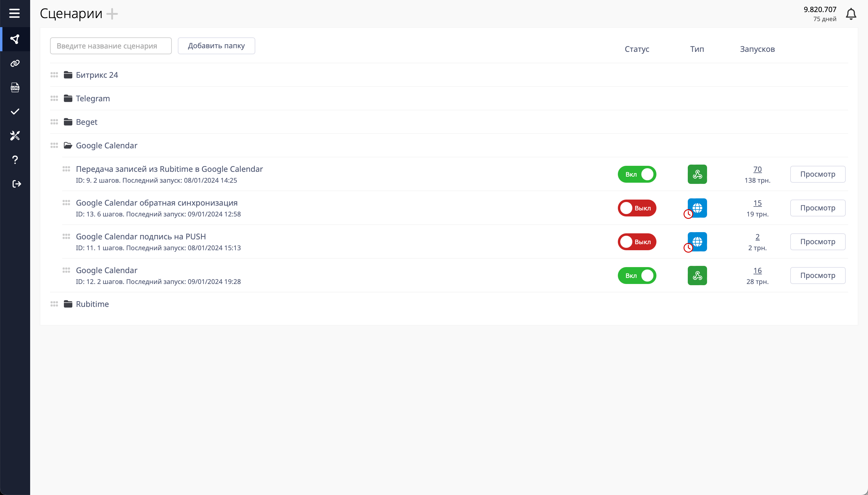Click the connections link icon in sidebar
Viewport: 868px width, 495px height.
pyautogui.click(x=15, y=63)
